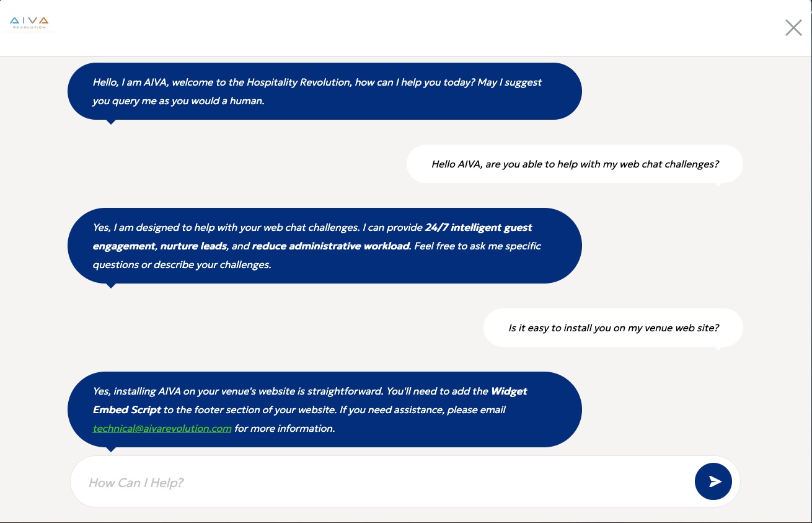Image resolution: width=812 pixels, height=523 pixels.
Task: Click the bold "Widget" text
Action: 508,391
